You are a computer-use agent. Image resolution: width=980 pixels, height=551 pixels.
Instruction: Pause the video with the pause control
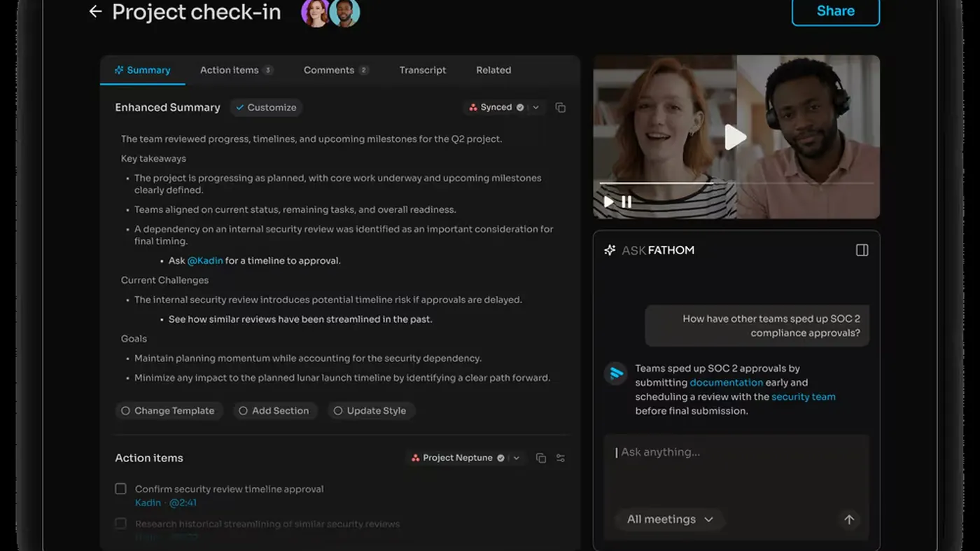[626, 202]
